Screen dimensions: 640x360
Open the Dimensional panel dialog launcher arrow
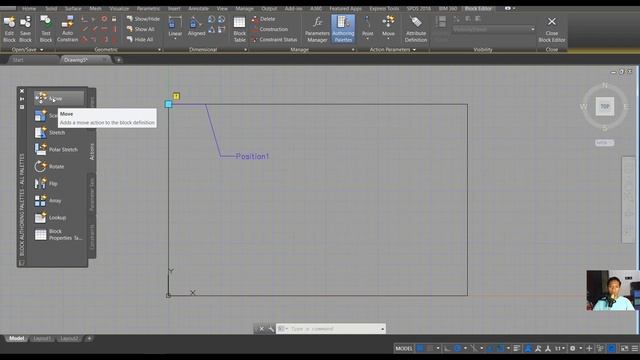[245, 50]
